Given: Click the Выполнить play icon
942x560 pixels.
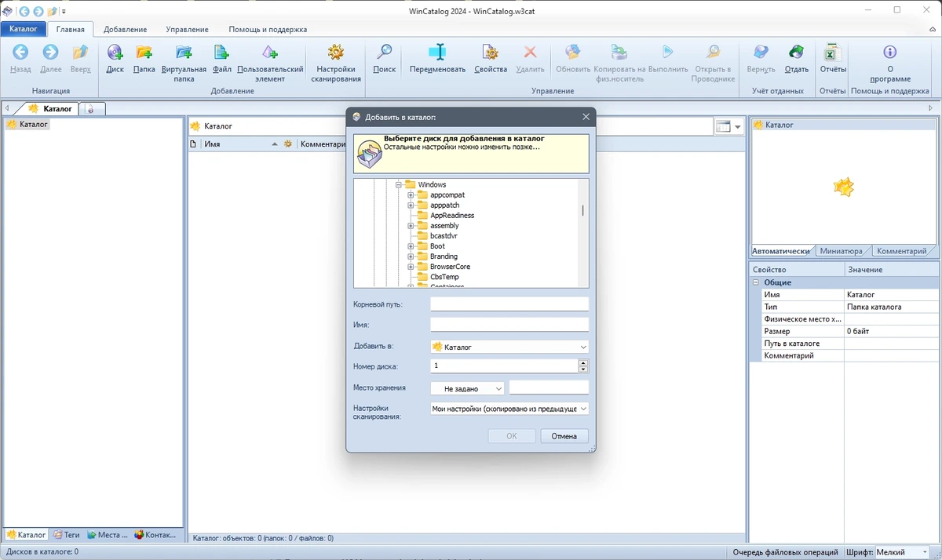Looking at the screenshot, I should (667, 53).
